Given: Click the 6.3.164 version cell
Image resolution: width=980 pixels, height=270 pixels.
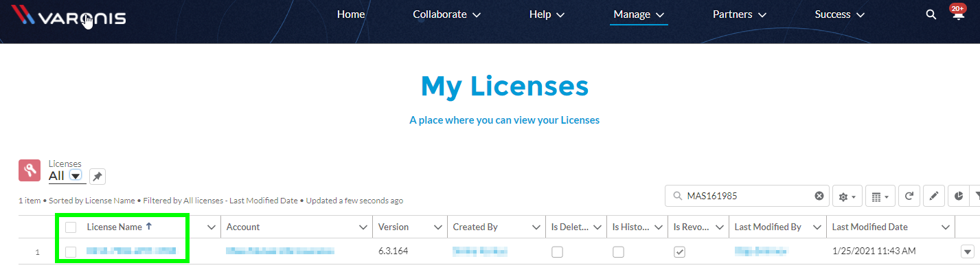Looking at the screenshot, I should point(393,251).
